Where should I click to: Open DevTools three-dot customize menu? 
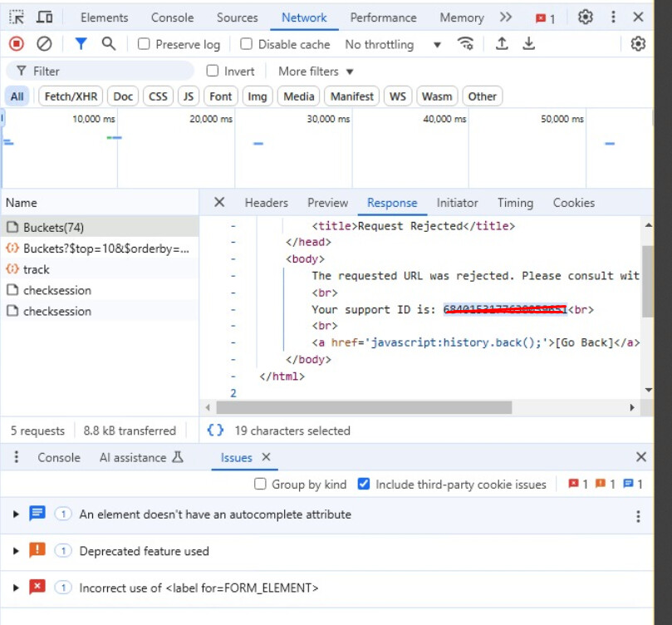coord(613,17)
